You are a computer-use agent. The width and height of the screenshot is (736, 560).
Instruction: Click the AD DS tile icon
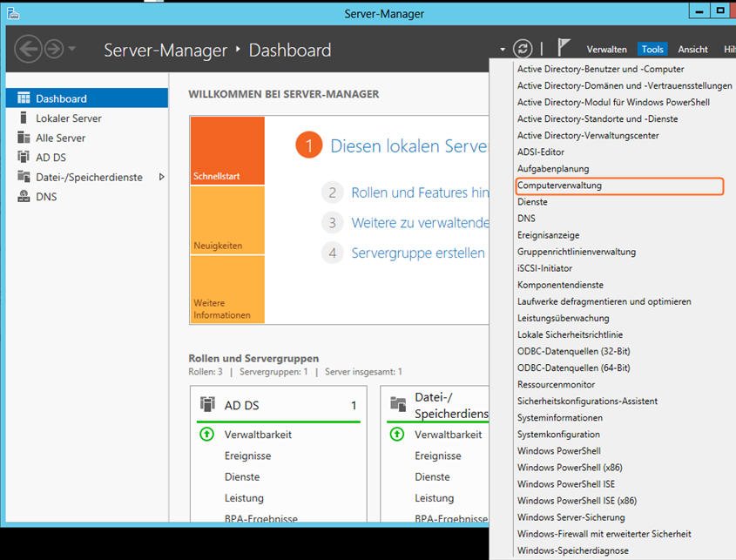coord(207,404)
